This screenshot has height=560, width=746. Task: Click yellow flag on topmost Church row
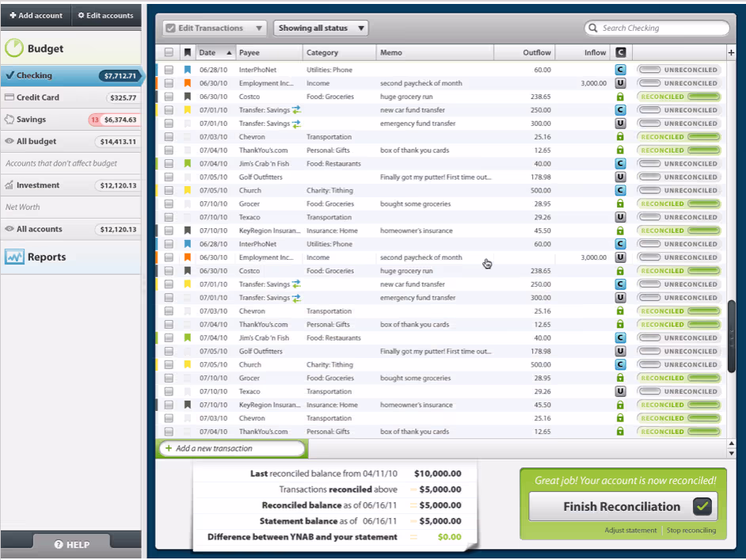(x=188, y=190)
